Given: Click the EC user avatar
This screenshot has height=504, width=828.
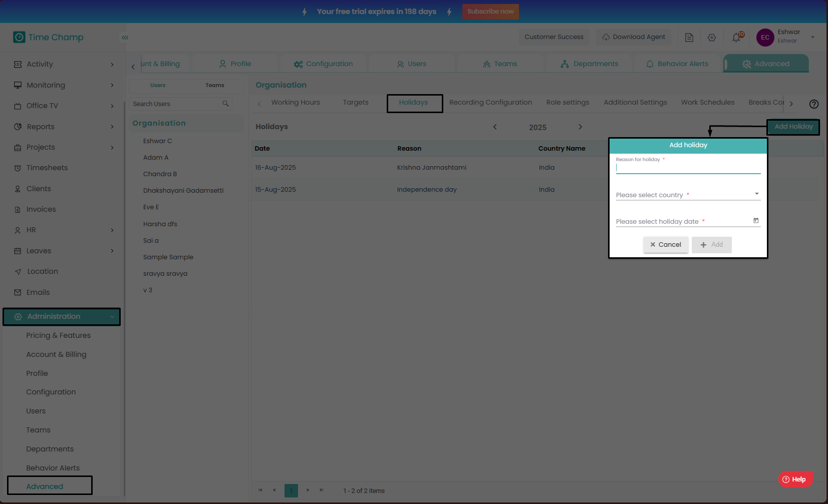Looking at the screenshot, I should coord(765,38).
